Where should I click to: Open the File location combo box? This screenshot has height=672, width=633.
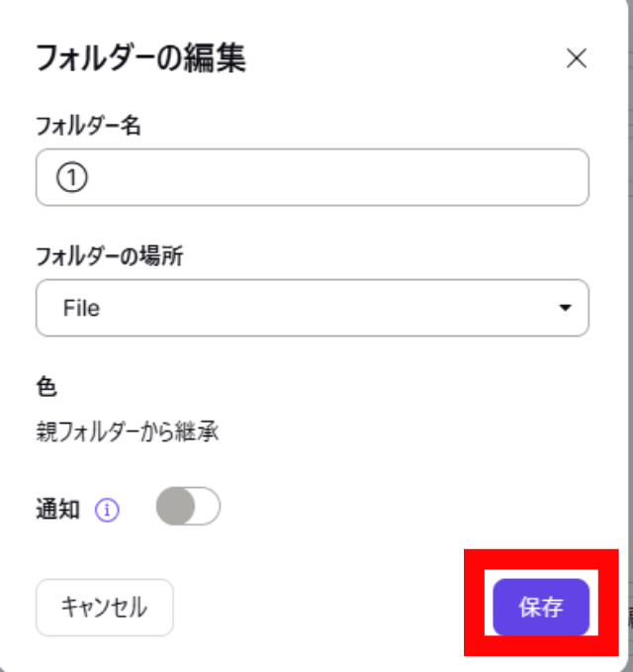(313, 308)
